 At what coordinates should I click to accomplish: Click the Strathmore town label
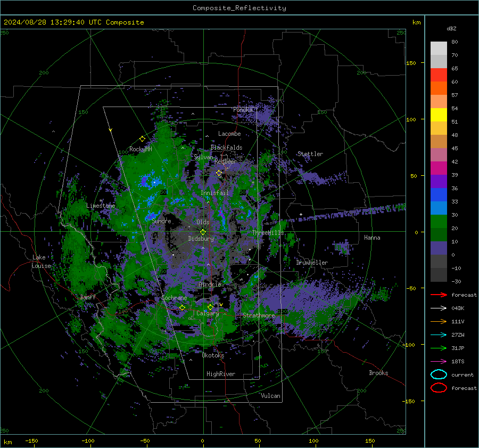click(259, 315)
